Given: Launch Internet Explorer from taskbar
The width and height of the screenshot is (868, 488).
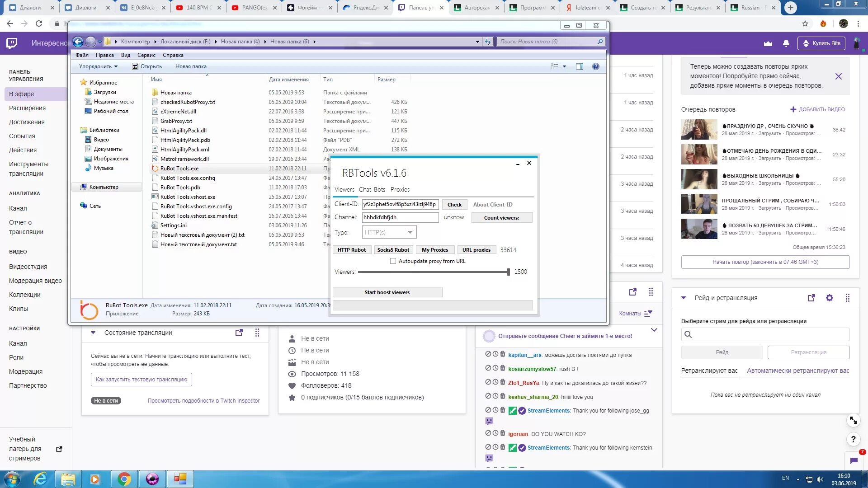Looking at the screenshot, I should click(x=41, y=479).
